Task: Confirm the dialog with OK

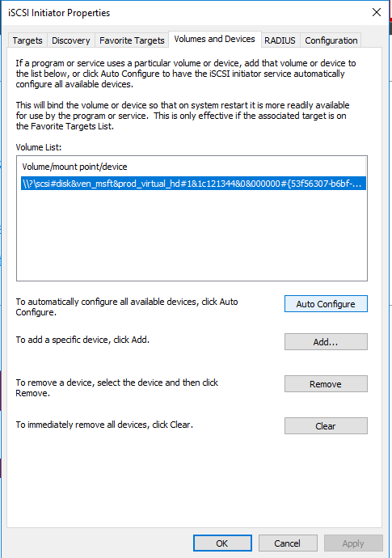Action: 223,543
